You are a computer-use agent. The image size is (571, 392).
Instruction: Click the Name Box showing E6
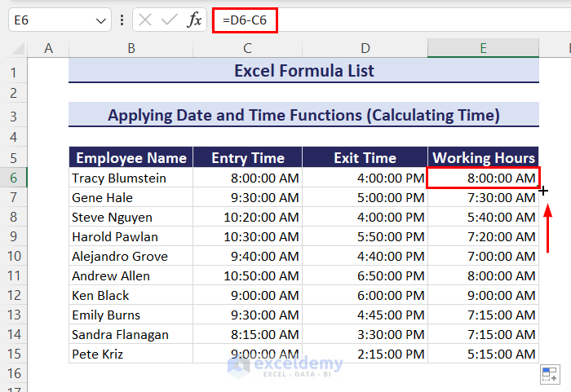(x=60, y=20)
